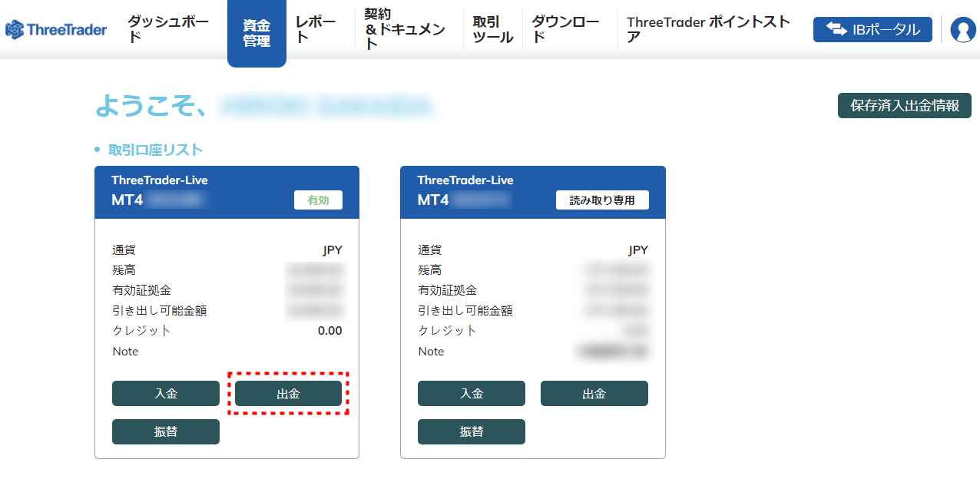
Task: Click 入金 on the 読み取り専用 account
Action: [472, 393]
